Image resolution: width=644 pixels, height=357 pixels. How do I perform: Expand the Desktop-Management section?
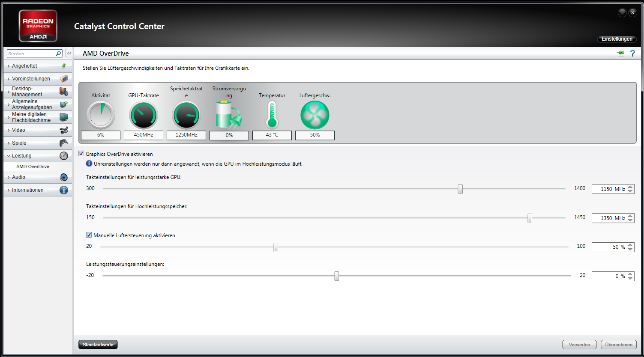[9, 92]
